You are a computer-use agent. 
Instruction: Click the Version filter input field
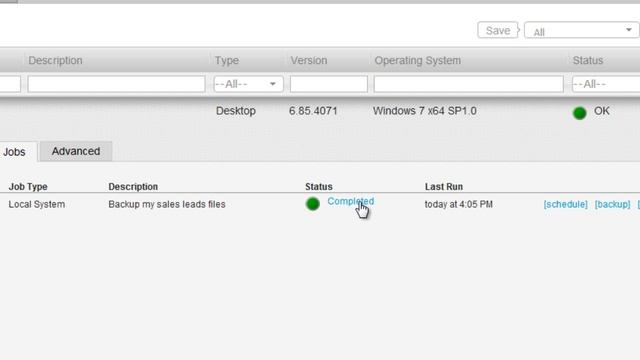click(x=329, y=84)
